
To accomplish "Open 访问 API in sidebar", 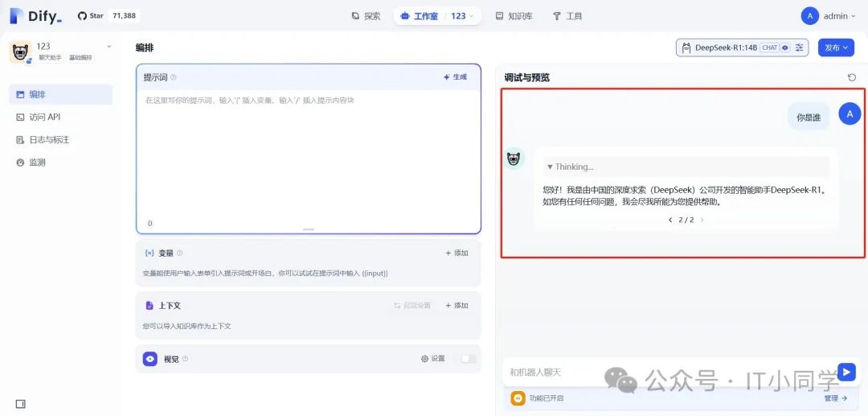I will (x=61, y=117).
